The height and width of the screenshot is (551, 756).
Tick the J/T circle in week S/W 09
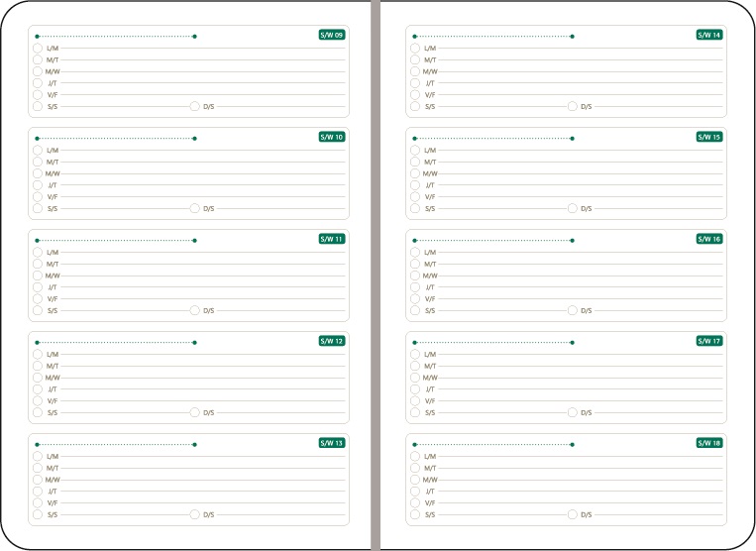pyautogui.click(x=38, y=83)
